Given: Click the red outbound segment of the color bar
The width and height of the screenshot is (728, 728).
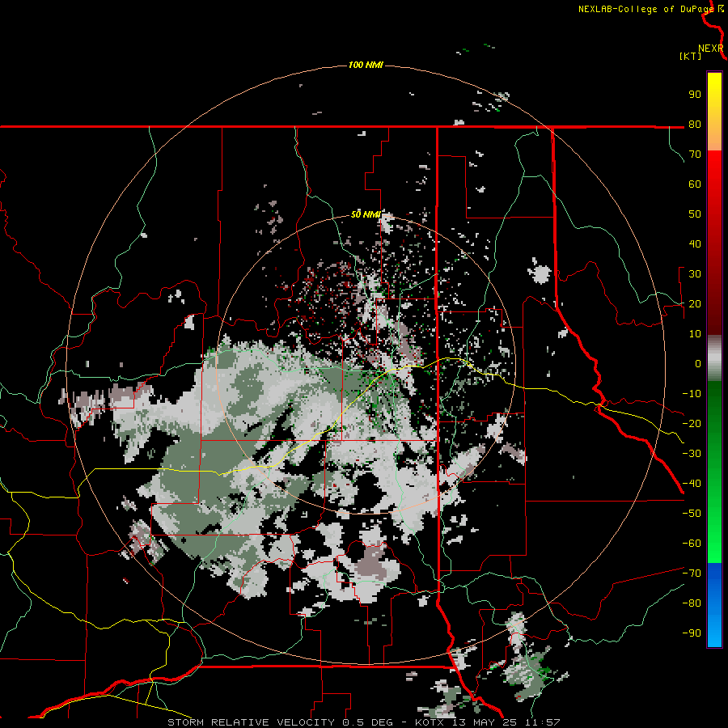Looking at the screenshot, I should point(714,243).
